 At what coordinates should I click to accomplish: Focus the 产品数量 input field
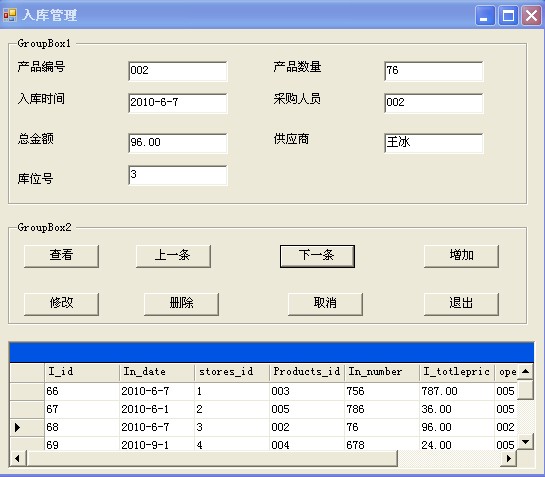(433, 71)
